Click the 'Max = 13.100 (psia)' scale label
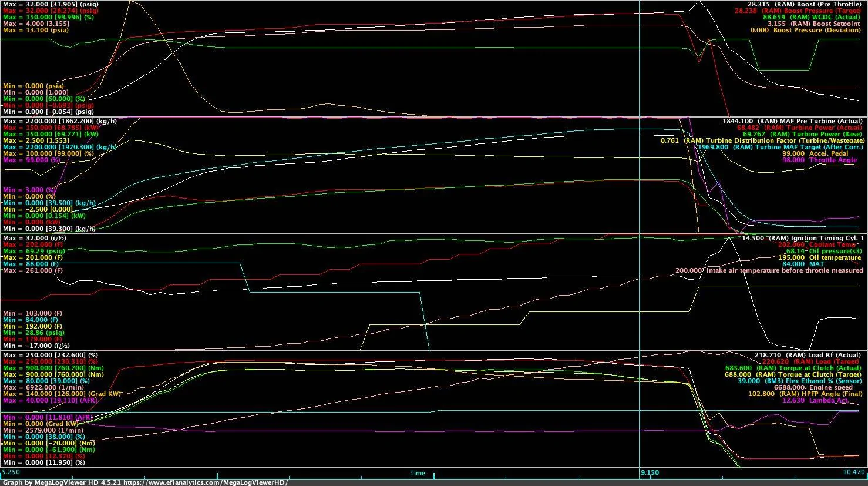868x486 pixels. (x=35, y=30)
